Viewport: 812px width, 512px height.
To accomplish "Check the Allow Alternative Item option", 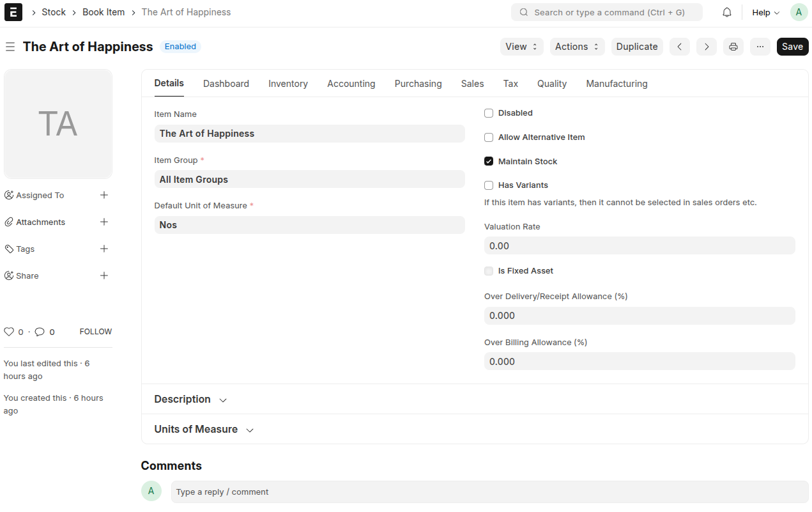I will coord(489,137).
